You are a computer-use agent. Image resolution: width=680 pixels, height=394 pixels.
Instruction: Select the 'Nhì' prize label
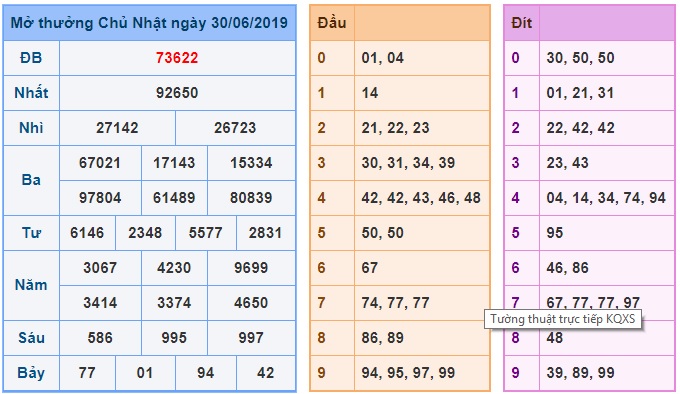point(31,128)
